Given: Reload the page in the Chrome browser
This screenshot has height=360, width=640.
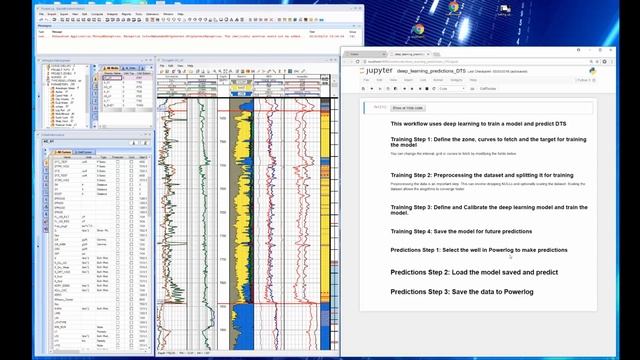Looking at the screenshot, I should pyautogui.click(x=358, y=62).
